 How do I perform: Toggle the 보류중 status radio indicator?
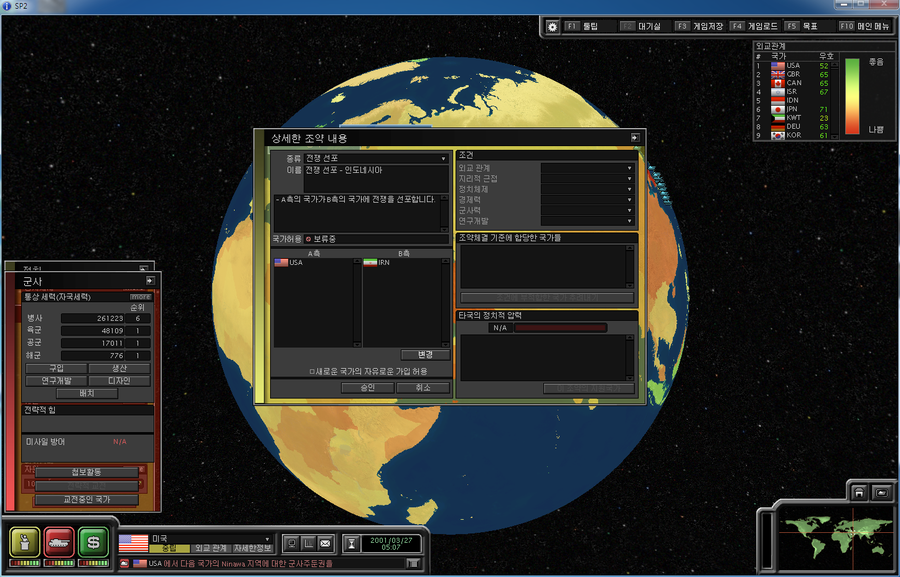click(x=307, y=239)
